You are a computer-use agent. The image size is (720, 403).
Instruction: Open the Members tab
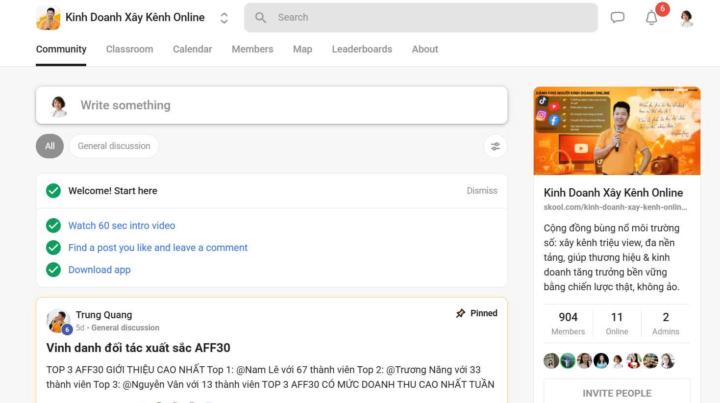tap(253, 49)
